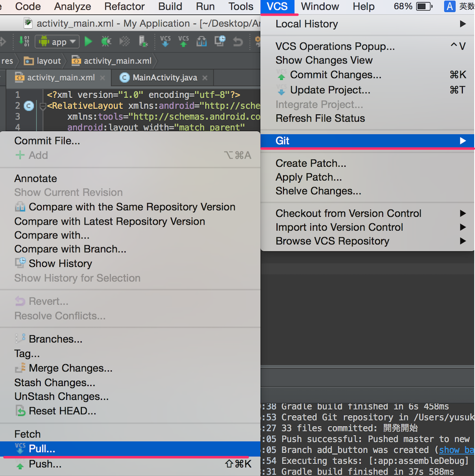Click the battery indicator in menu bar

tap(424, 7)
